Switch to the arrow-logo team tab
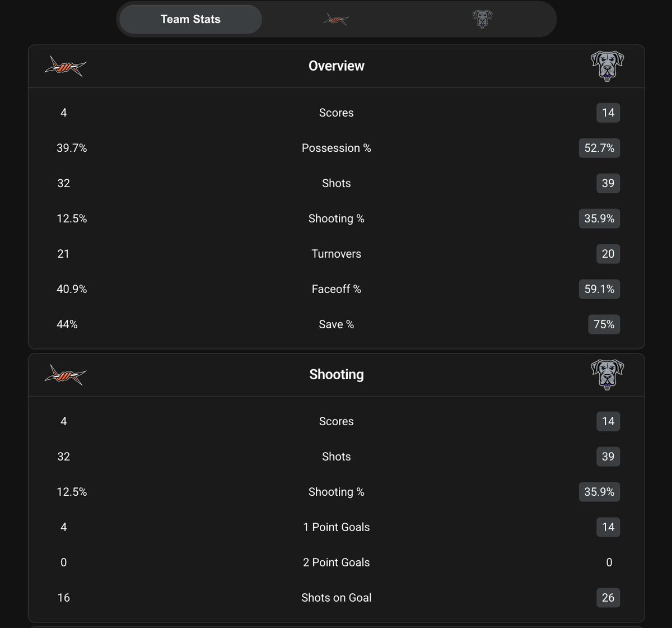 click(336, 20)
